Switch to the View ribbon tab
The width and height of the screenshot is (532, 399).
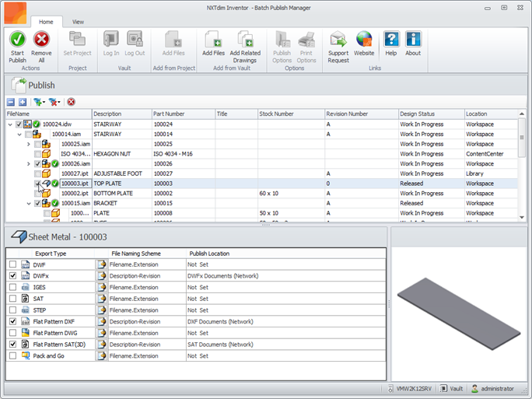click(78, 22)
